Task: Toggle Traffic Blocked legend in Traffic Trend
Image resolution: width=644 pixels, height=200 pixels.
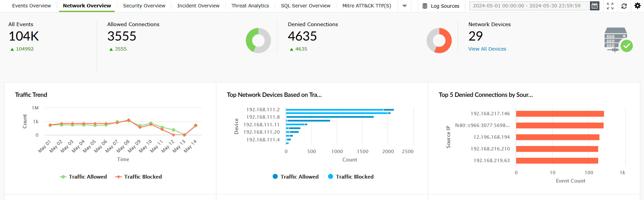Action: coord(138,177)
